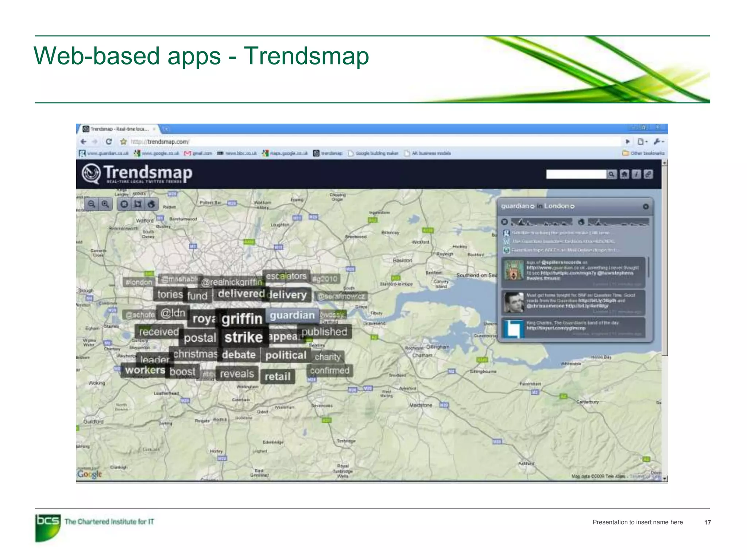
Task: Expand the 'guardian' topic dropdown in panel
Action: point(532,207)
